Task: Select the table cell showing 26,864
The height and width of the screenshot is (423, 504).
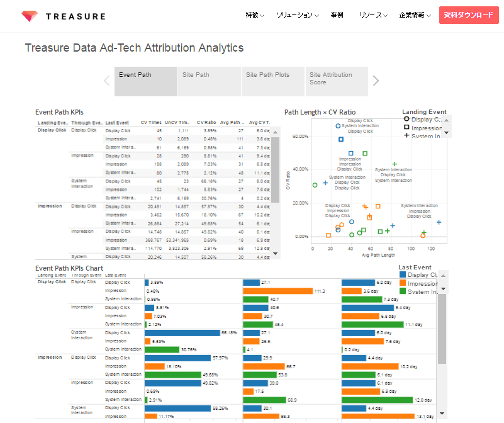Action: click(155, 223)
